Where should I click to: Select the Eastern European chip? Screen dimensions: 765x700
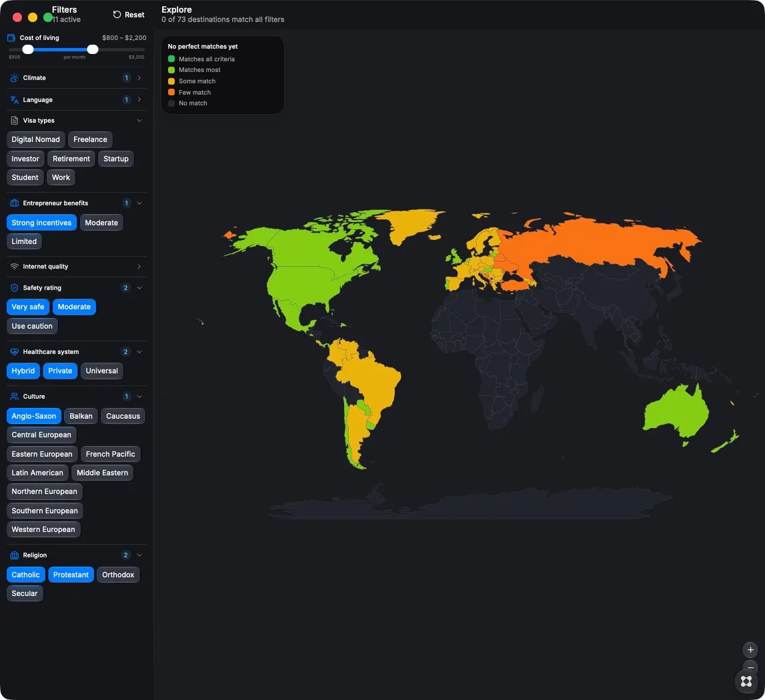point(42,454)
